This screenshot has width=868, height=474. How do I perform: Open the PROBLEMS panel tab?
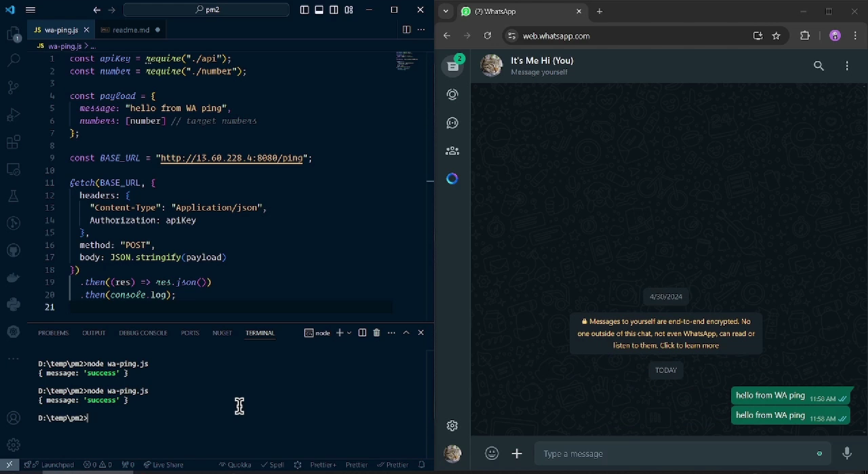pos(53,333)
